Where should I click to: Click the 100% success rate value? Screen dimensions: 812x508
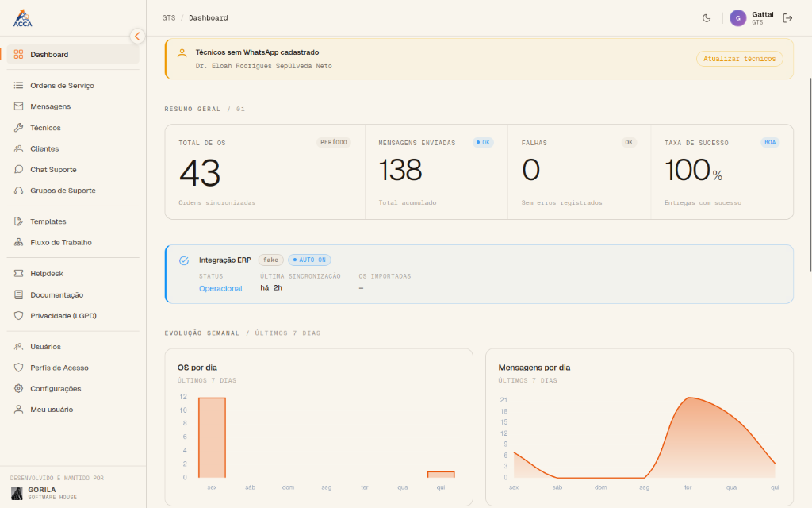click(693, 170)
